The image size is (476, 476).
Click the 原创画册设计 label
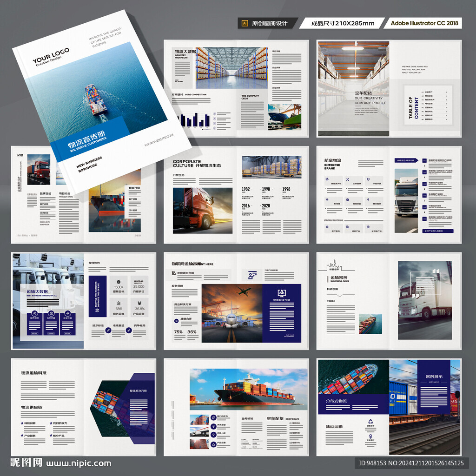270,23
